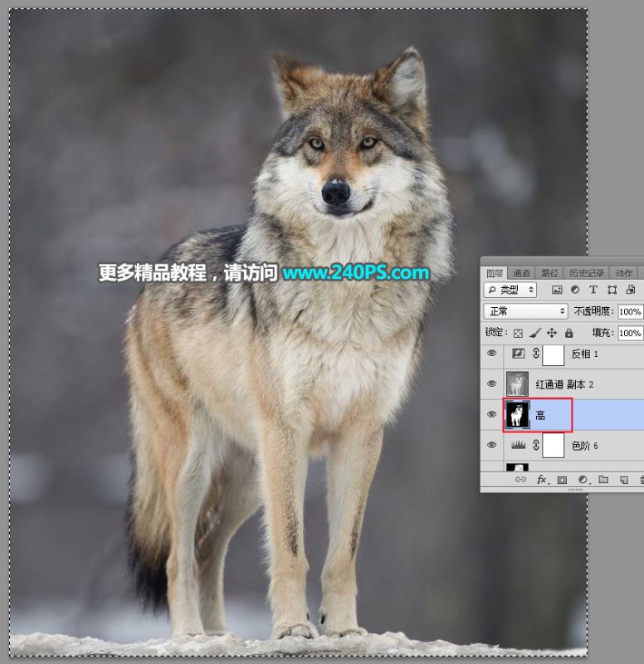
Task: Hide the 高 layer
Action: pos(491,414)
